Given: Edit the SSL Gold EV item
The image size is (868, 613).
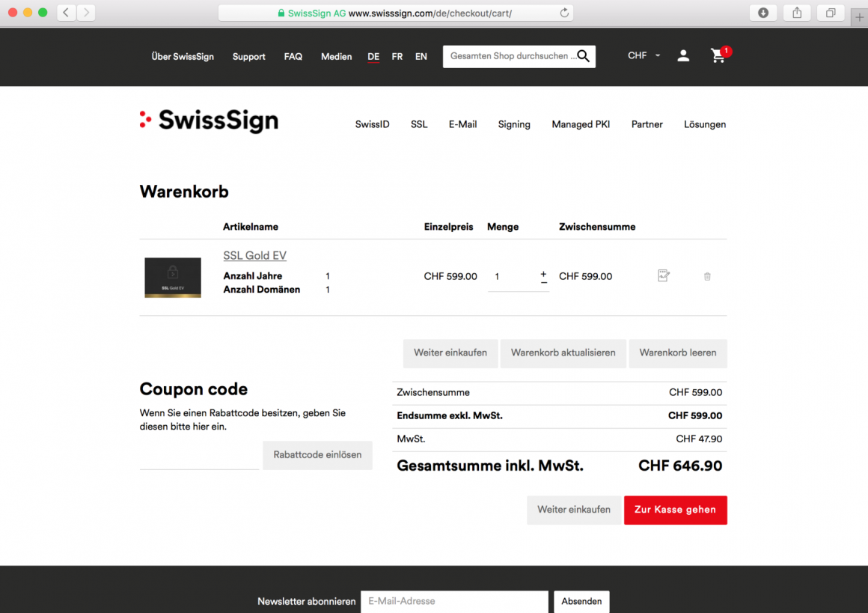Looking at the screenshot, I should 664,275.
